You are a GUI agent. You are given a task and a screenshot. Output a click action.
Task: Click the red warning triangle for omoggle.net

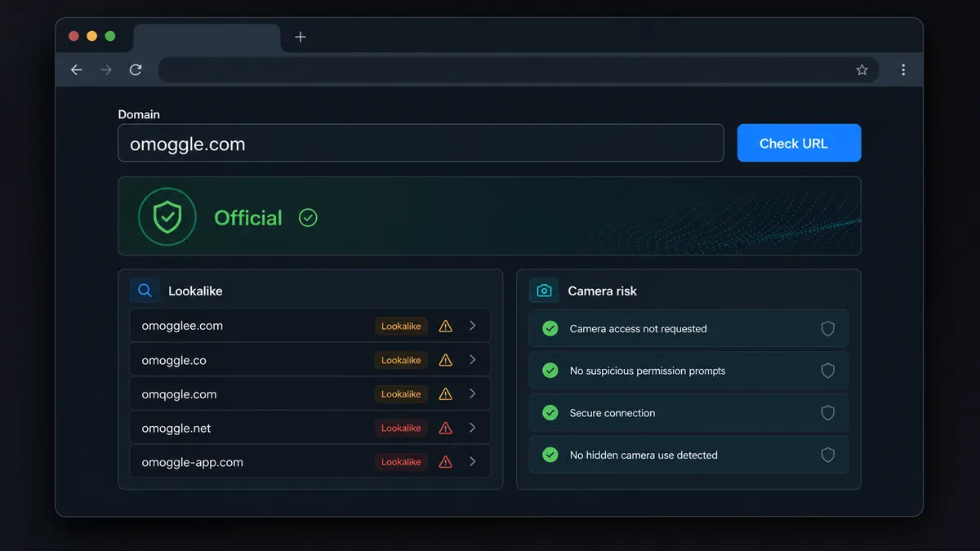445,428
